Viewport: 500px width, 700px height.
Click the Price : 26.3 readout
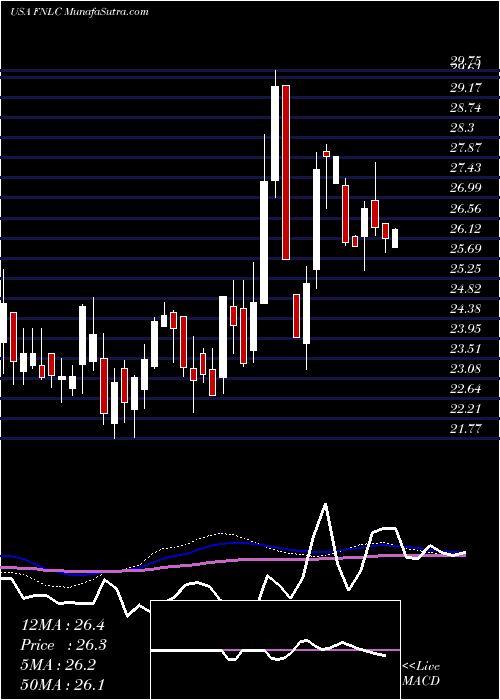click(x=64, y=645)
